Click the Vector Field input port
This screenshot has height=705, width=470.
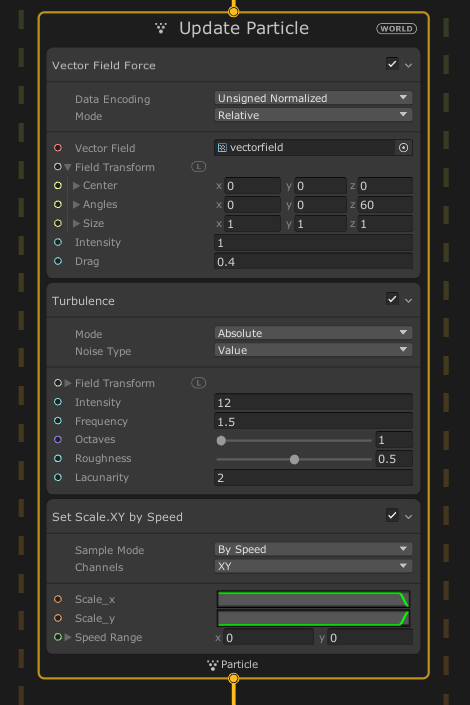58,147
